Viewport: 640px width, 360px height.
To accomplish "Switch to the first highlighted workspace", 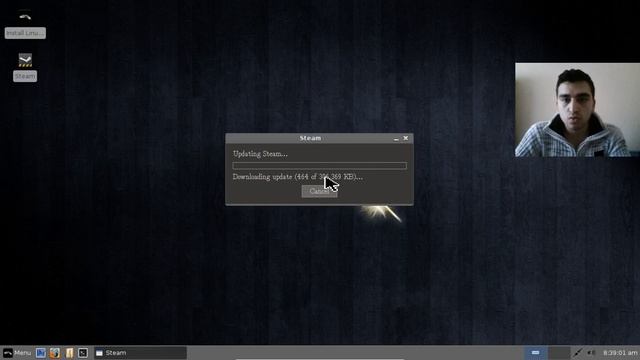I will pos(536,353).
